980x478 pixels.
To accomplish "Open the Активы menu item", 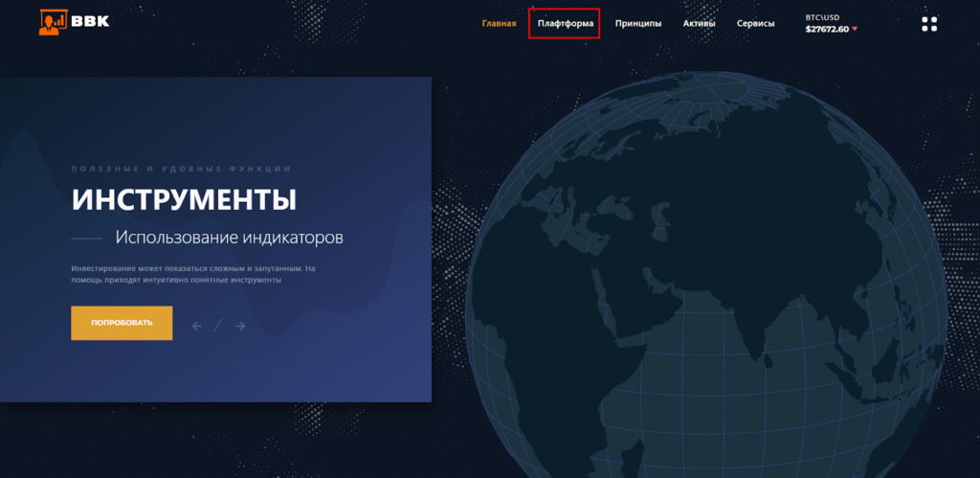I will (700, 24).
